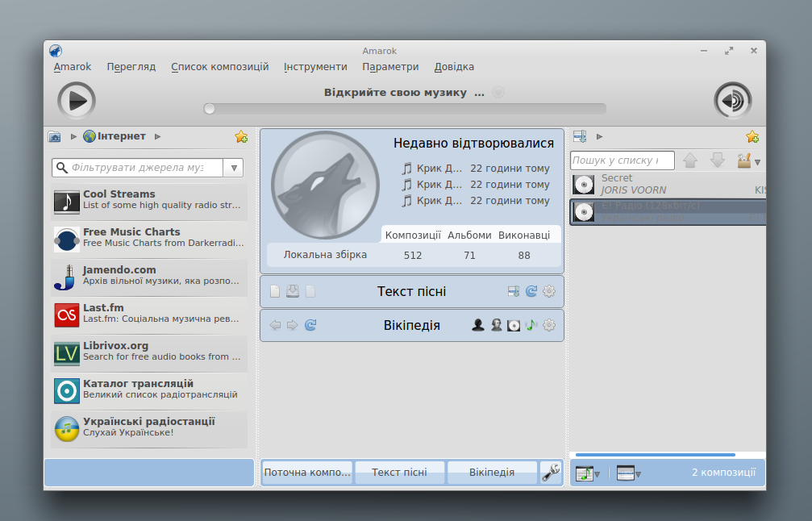
Task: Click the track progress slider handle
Action: (209, 109)
